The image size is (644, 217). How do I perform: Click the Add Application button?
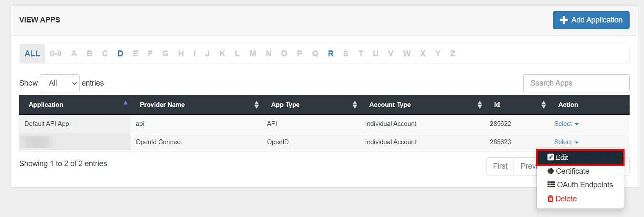[x=591, y=20]
